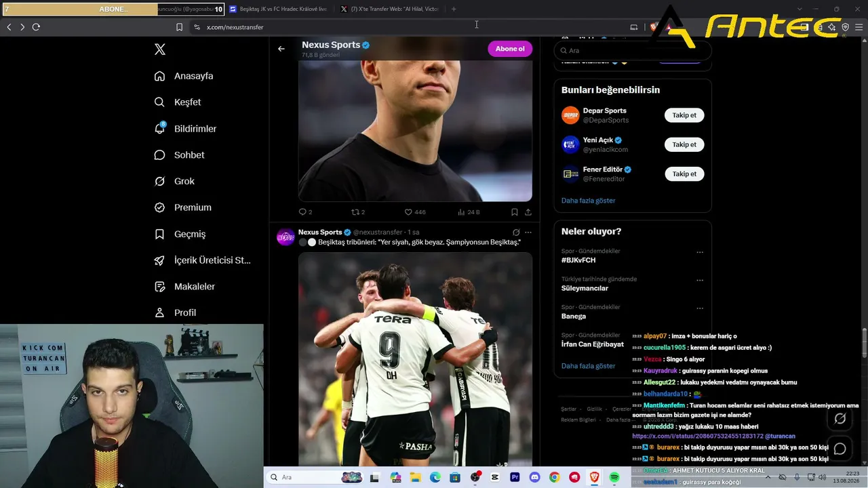This screenshot has width=868, height=488.
Task: Open the Banega trend
Action: point(574,317)
